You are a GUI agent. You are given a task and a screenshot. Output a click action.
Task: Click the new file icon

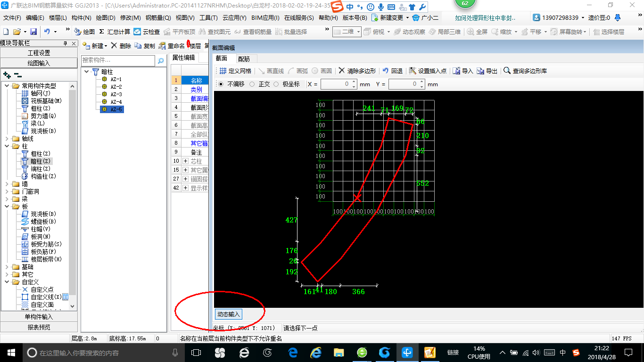pyautogui.click(x=6, y=32)
